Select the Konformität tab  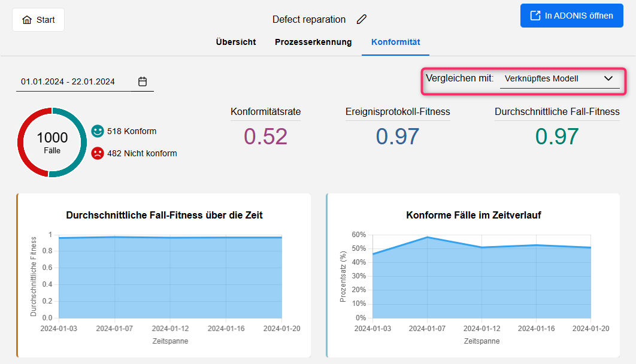pos(395,42)
